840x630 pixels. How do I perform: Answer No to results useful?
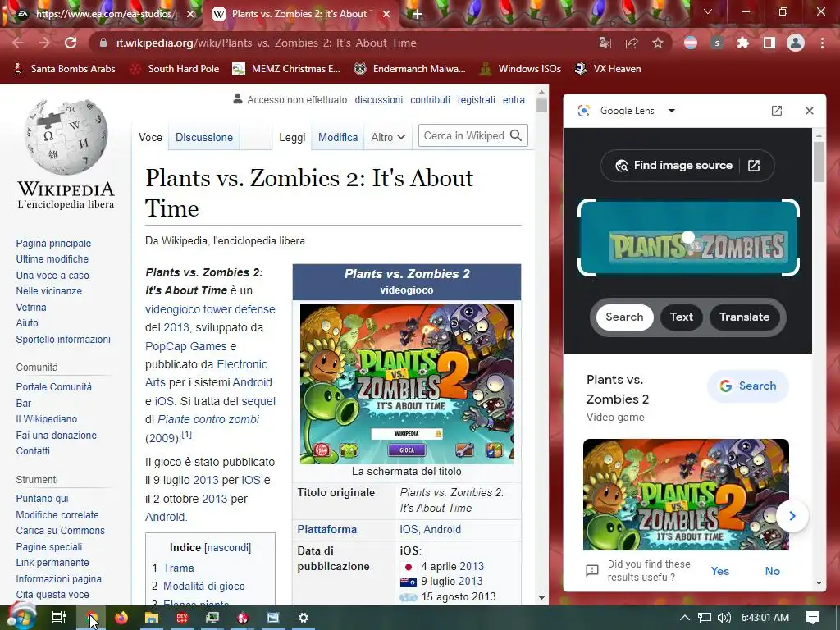pyautogui.click(x=773, y=571)
